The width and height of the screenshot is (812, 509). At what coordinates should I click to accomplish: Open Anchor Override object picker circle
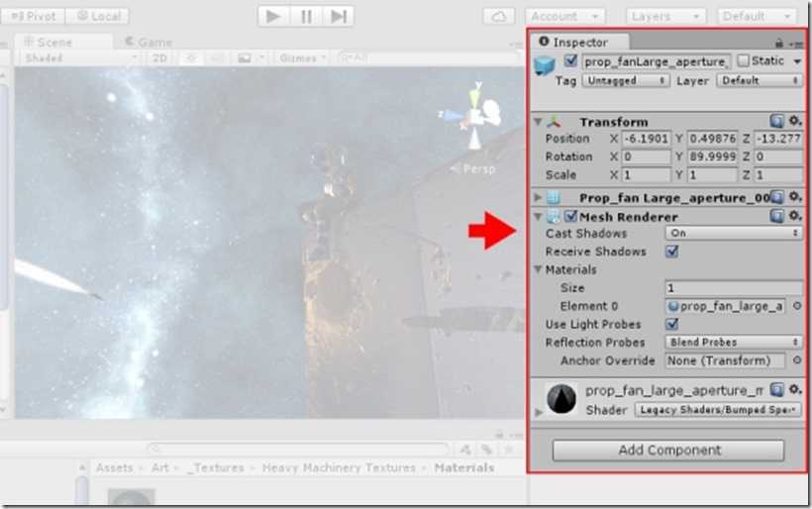pyautogui.click(x=797, y=360)
